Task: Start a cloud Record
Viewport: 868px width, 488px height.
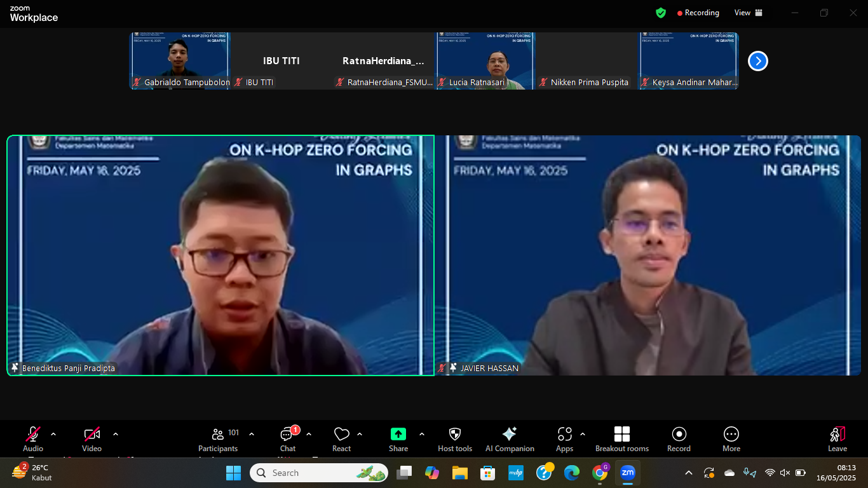Action: click(678, 438)
